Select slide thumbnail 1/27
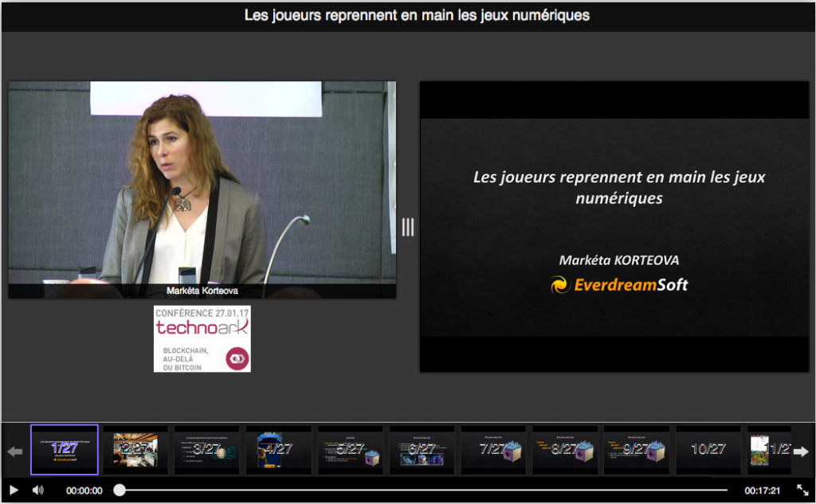Image resolution: width=816 pixels, height=504 pixels. pyautogui.click(x=65, y=449)
